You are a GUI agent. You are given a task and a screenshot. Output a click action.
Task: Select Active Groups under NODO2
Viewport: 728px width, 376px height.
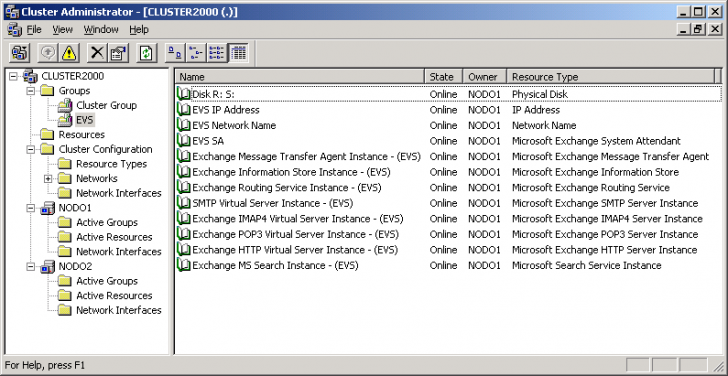(107, 281)
